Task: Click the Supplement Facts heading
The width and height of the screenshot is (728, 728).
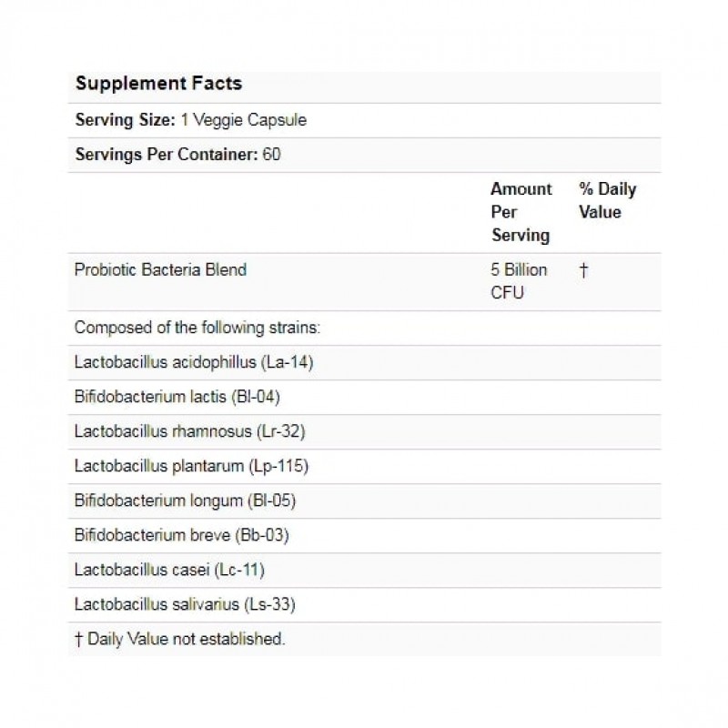Action: click(158, 84)
